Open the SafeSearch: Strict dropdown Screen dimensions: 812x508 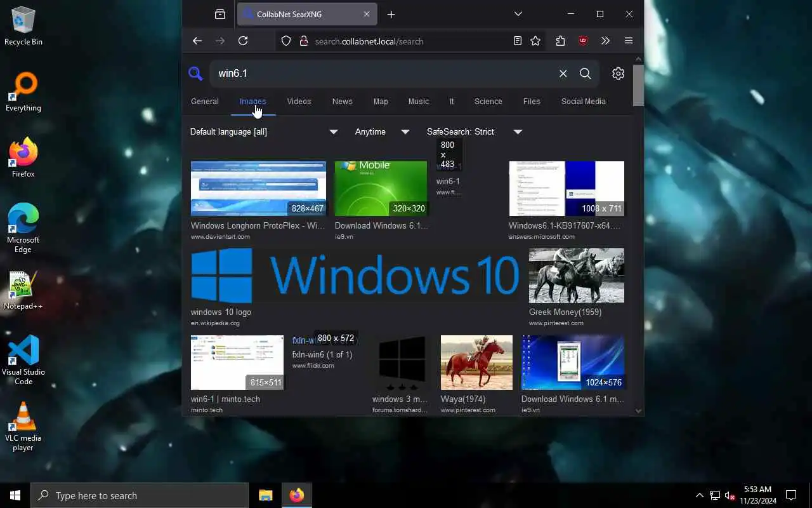click(x=475, y=132)
